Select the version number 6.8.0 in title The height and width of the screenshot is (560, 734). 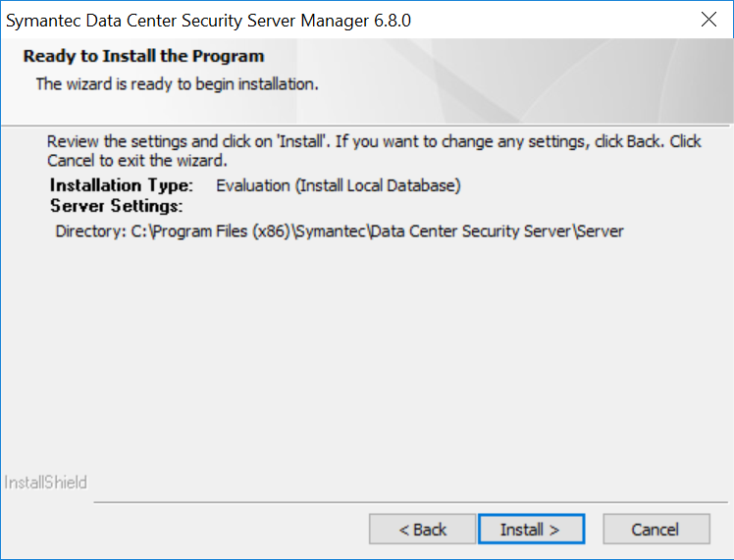[x=389, y=20]
